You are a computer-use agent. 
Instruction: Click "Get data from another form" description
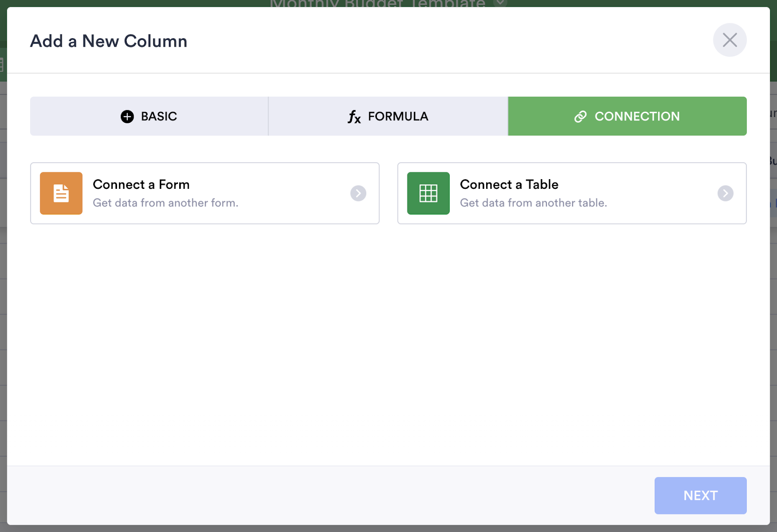click(x=166, y=203)
